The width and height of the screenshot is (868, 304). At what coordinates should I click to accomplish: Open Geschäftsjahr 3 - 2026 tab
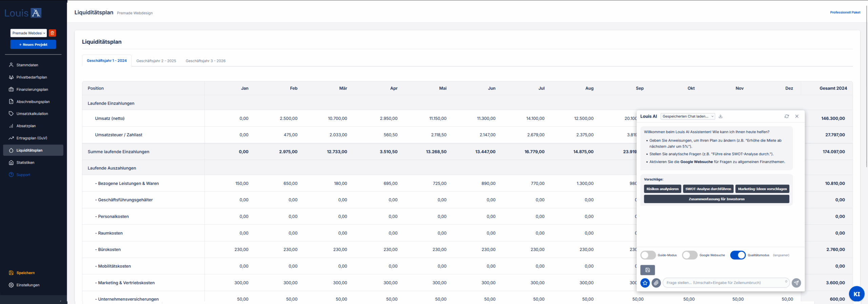click(x=205, y=61)
